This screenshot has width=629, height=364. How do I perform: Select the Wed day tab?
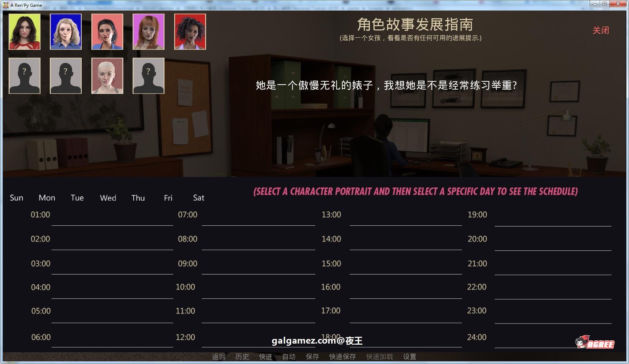pyautogui.click(x=108, y=197)
